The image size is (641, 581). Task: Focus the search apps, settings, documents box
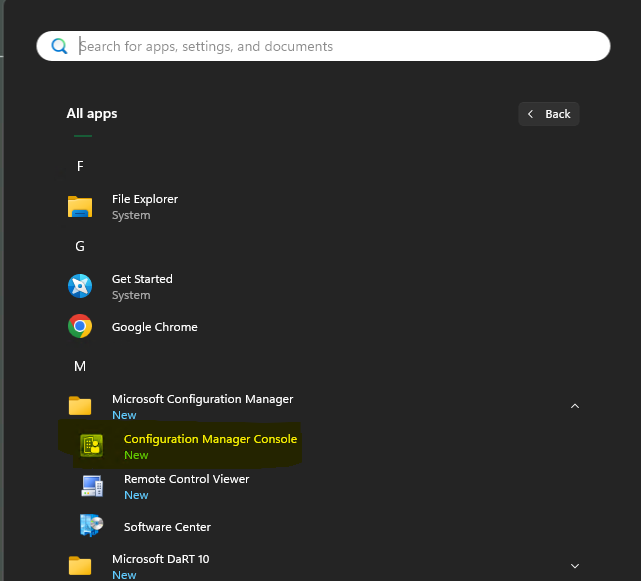tap(323, 46)
